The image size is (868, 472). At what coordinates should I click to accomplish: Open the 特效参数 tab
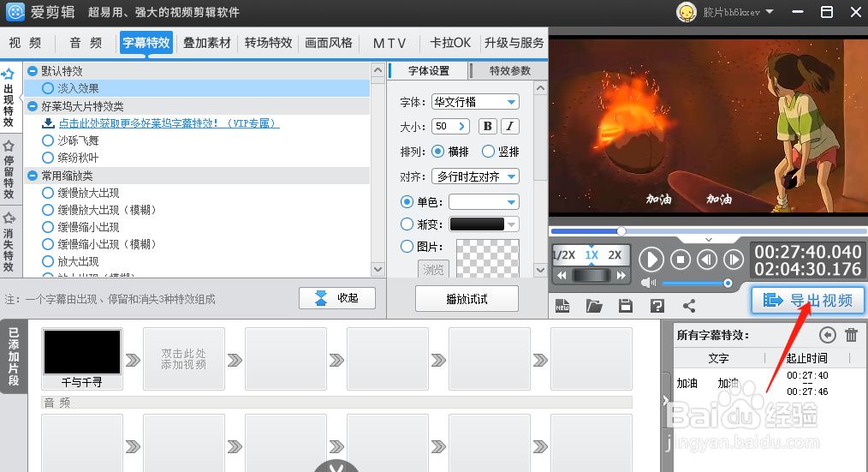point(510,71)
